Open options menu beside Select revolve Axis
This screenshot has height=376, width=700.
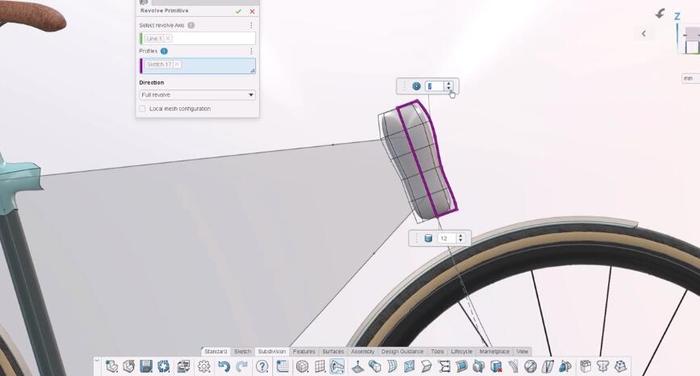pyautogui.click(x=251, y=25)
